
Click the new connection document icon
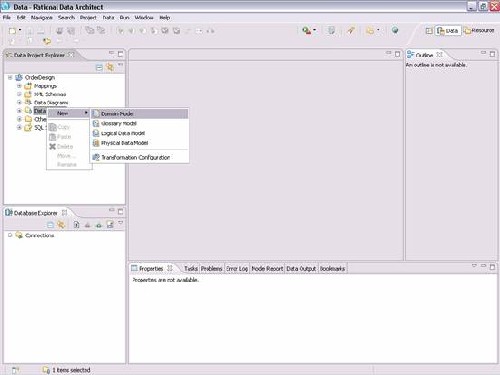[76, 225]
